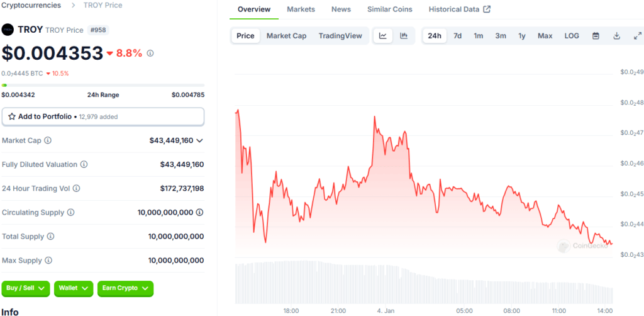The height and width of the screenshot is (316, 644).
Task: Set chart range to 1y
Action: point(522,36)
